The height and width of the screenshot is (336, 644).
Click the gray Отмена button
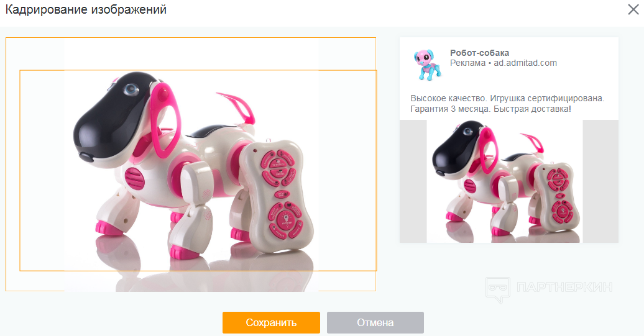coord(375,322)
